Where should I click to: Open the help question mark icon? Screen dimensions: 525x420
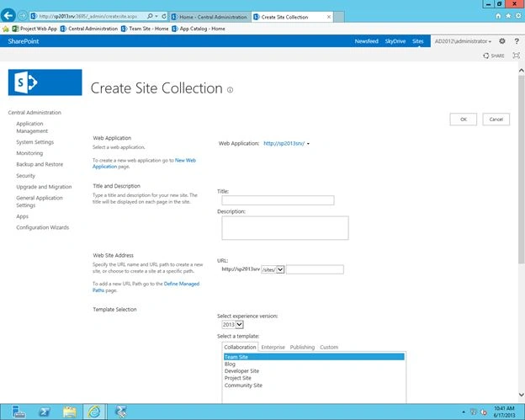[x=517, y=41]
